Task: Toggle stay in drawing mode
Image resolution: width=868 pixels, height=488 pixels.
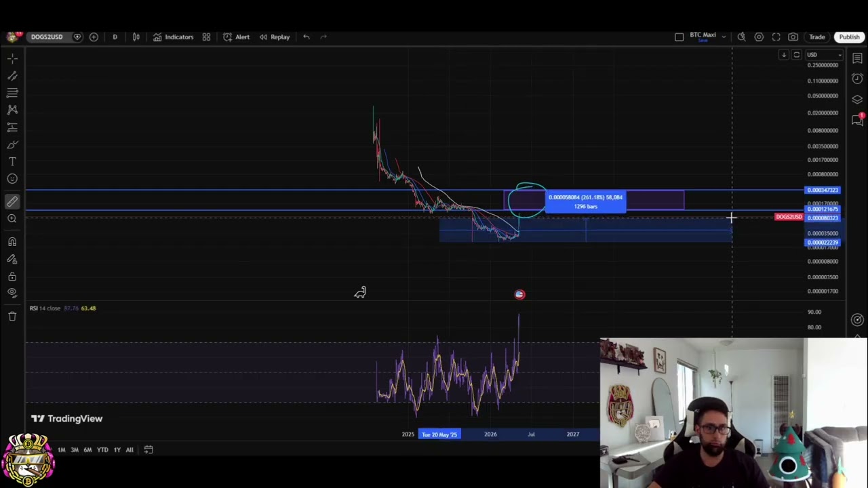Action: (x=12, y=259)
